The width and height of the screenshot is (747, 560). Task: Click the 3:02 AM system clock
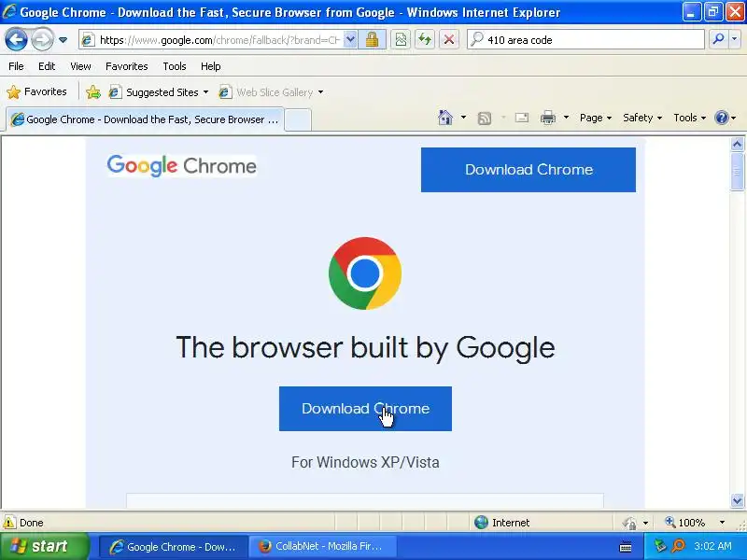click(x=712, y=546)
